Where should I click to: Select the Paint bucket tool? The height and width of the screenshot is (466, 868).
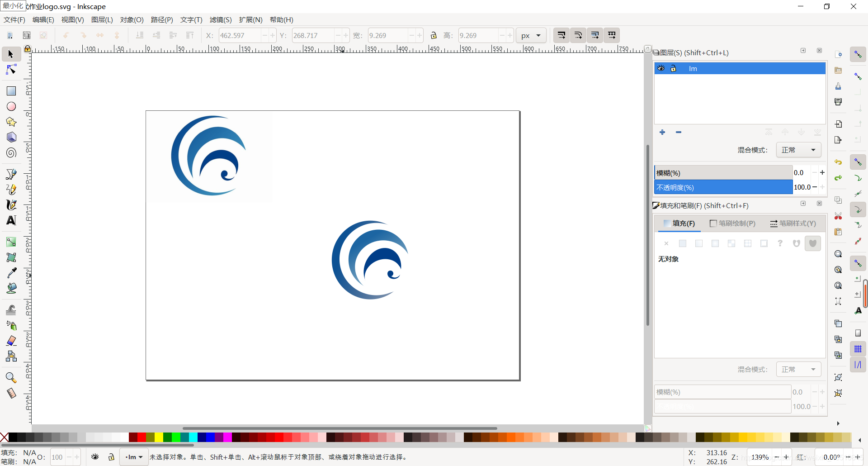[11, 288]
